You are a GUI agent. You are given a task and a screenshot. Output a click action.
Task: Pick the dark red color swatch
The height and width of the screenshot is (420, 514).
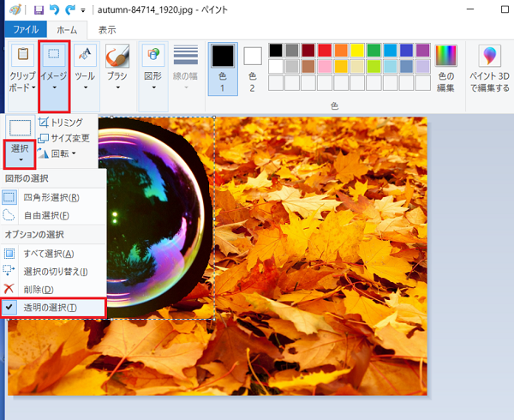(308, 51)
